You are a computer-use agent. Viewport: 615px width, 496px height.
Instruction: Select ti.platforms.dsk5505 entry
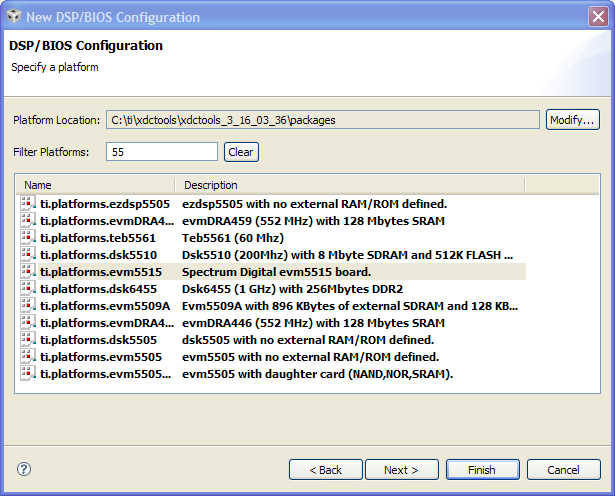98,340
